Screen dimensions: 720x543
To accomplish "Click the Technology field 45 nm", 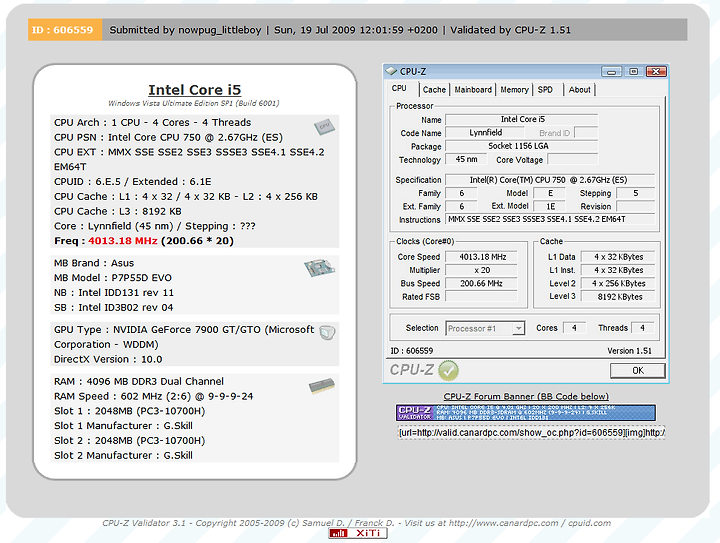I will point(466,159).
